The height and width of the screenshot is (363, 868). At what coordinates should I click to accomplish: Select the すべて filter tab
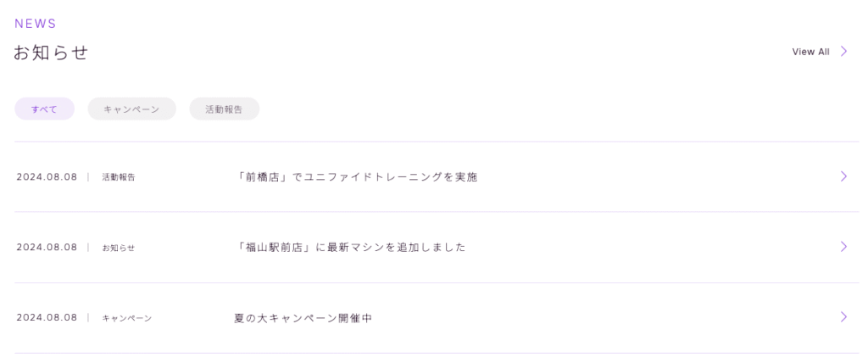pyautogui.click(x=44, y=109)
